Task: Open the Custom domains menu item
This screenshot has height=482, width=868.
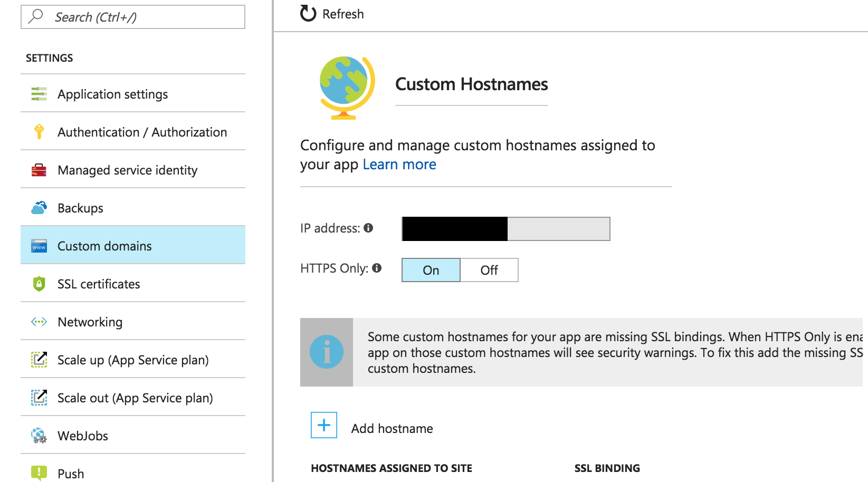Action: click(x=133, y=246)
